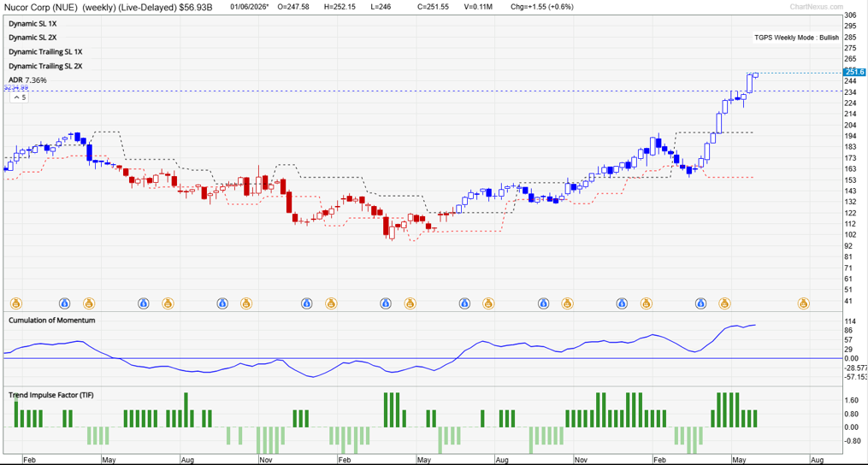Click the 01/06/2026* date in header
Screen dimensions: 868x465
(x=250, y=7)
